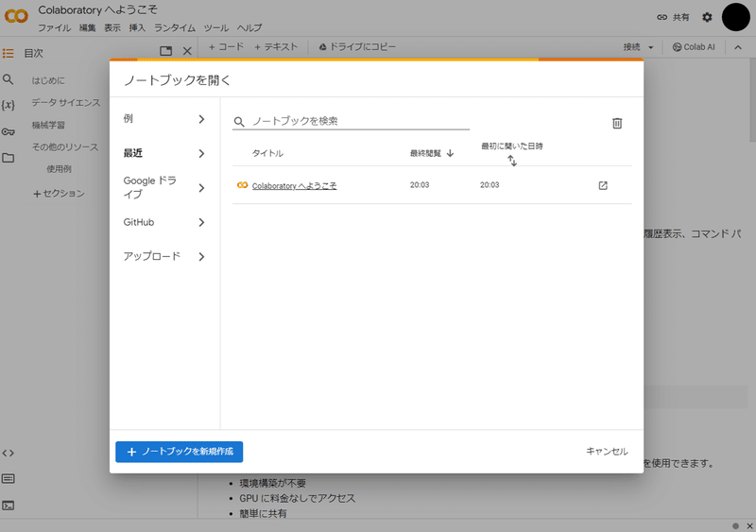
Task: Click the settings gear icon
Action: [707, 17]
